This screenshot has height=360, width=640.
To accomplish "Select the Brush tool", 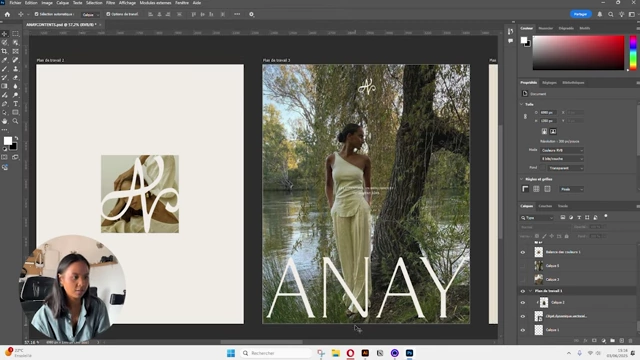I will click(x=4, y=69).
